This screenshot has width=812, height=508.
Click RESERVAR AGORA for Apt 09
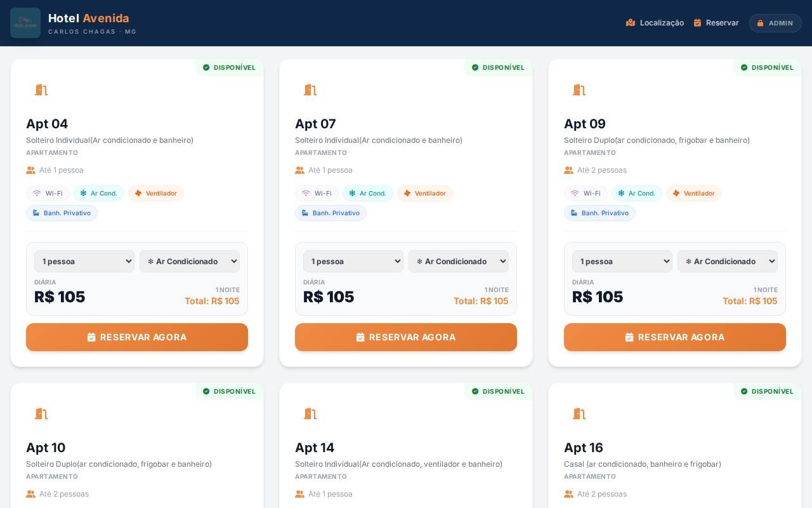point(675,337)
